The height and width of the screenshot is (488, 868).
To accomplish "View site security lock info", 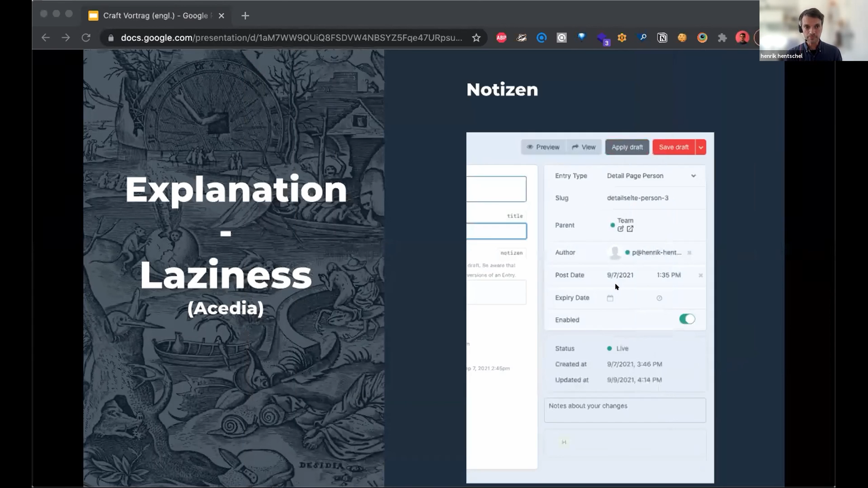I will pos(111,38).
